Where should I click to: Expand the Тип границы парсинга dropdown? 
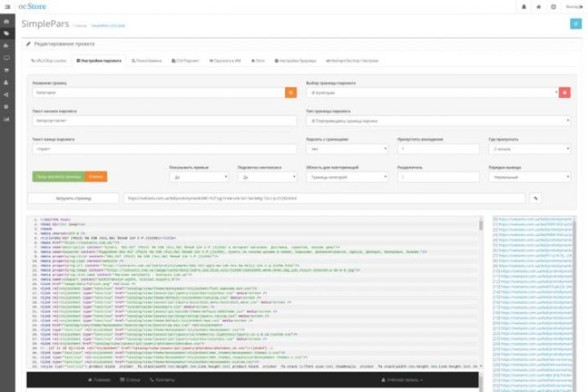pos(439,121)
